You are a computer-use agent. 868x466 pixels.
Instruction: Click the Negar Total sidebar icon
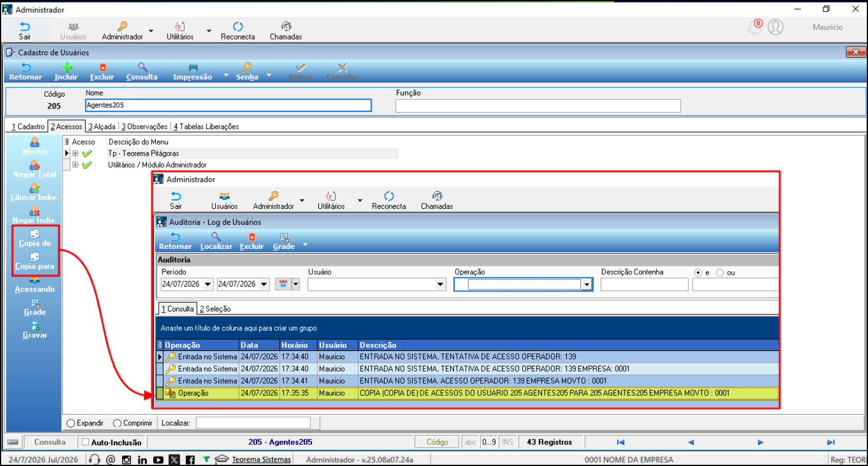35,165
